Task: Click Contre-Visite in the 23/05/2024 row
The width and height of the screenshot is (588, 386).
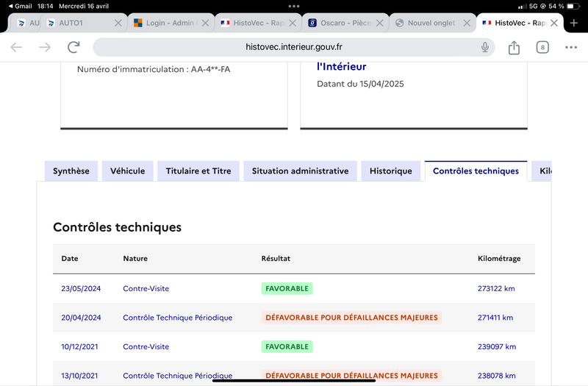Action: tap(146, 288)
